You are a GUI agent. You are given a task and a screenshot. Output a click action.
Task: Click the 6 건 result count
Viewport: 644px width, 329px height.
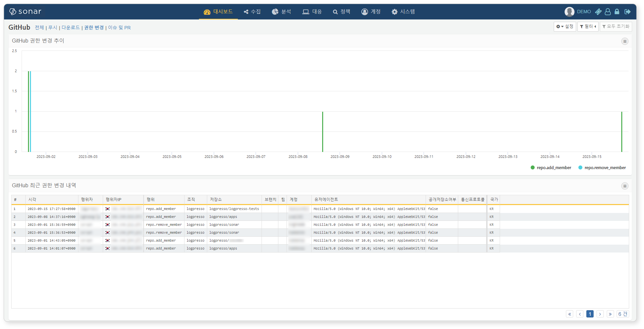[623, 314]
